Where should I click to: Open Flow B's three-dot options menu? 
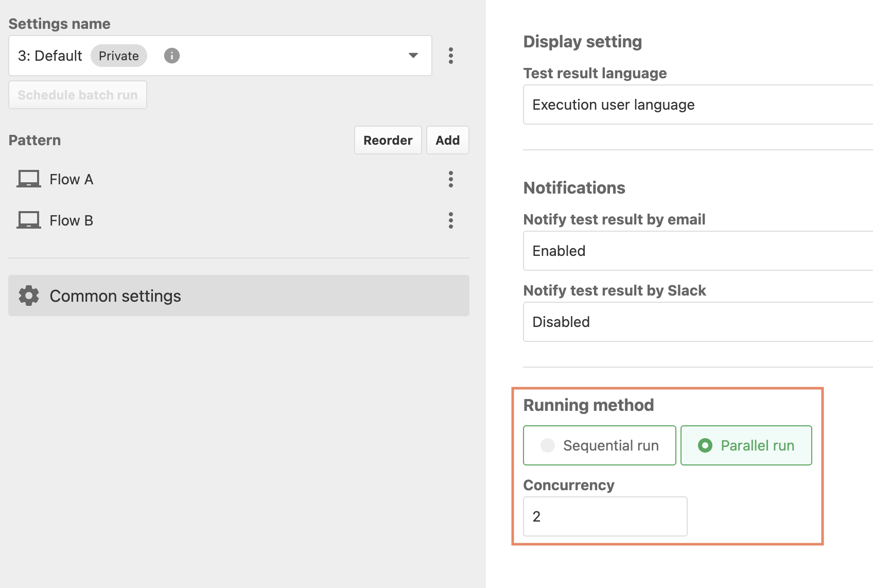click(451, 220)
